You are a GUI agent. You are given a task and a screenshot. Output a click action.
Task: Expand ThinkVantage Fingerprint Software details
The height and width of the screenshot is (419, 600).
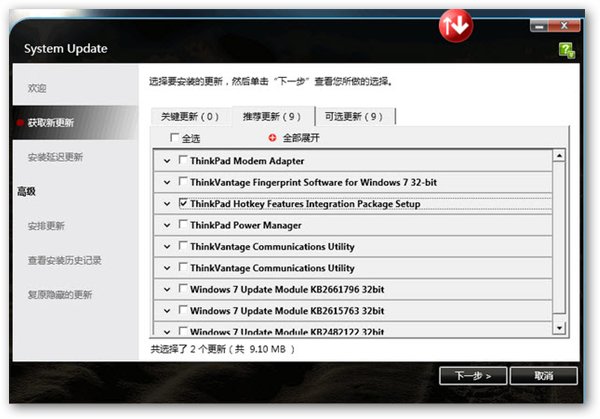point(167,183)
